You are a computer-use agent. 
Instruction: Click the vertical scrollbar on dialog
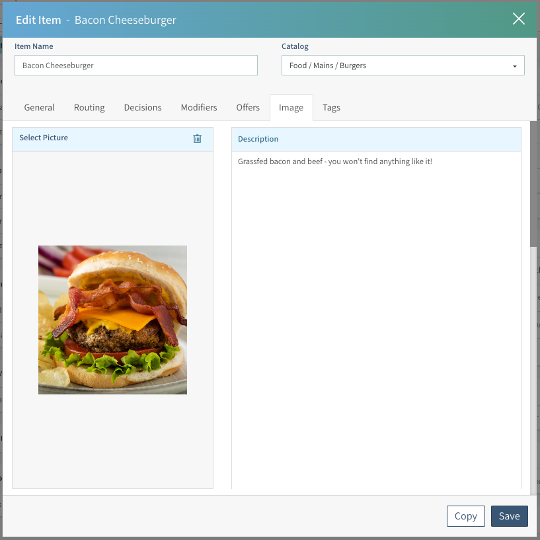point(533,184)
